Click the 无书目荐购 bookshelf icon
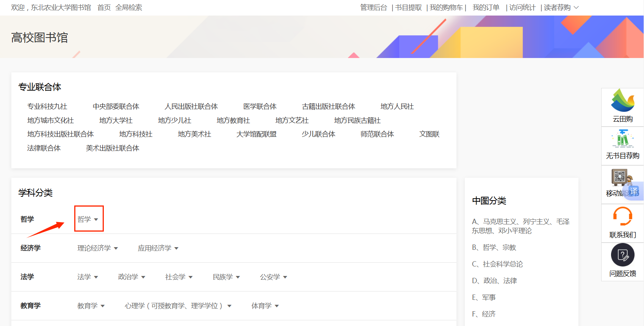Image resolution: width=644 pixels, height=326 pixels. (x=622, y=139)
